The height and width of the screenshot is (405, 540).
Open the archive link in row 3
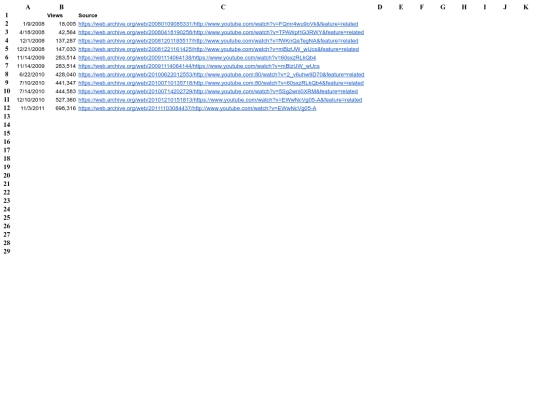221,32
